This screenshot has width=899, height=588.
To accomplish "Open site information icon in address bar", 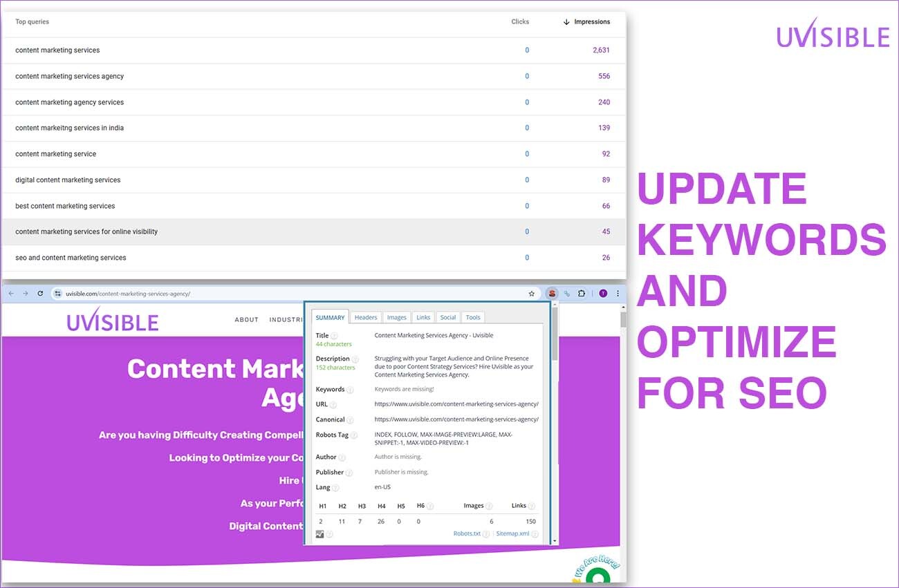I will 58,294.
